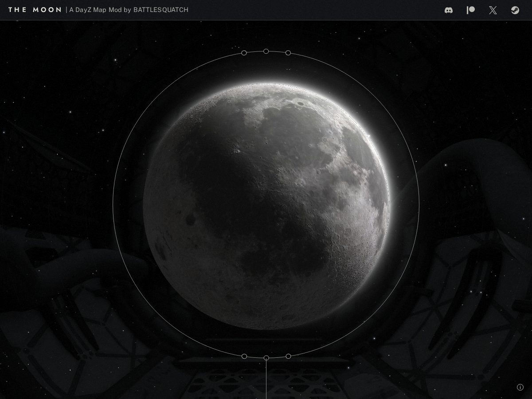Open the Steam link icon
Viewport: 532px width, 399px height.
coord(515,10)
